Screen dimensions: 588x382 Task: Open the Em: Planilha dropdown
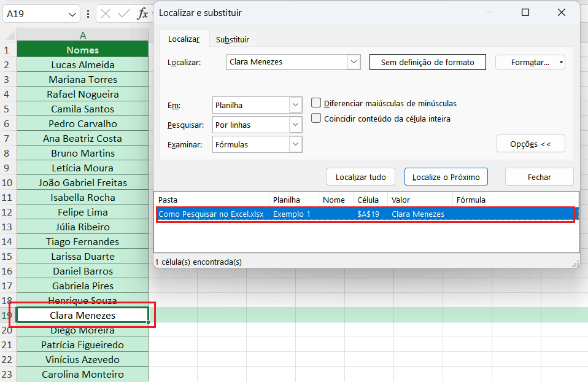(294, 105)
